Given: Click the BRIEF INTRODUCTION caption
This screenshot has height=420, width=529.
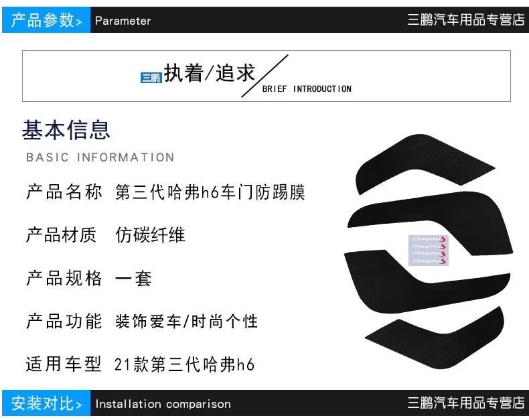Looking at the screenshot, I should point(307,89).
